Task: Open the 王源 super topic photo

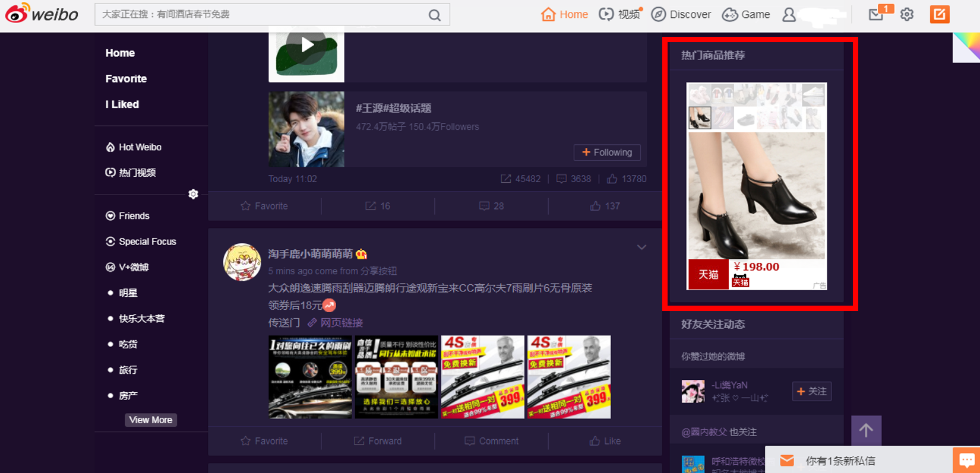Action: pyautogui.click(x=306, y=129)
